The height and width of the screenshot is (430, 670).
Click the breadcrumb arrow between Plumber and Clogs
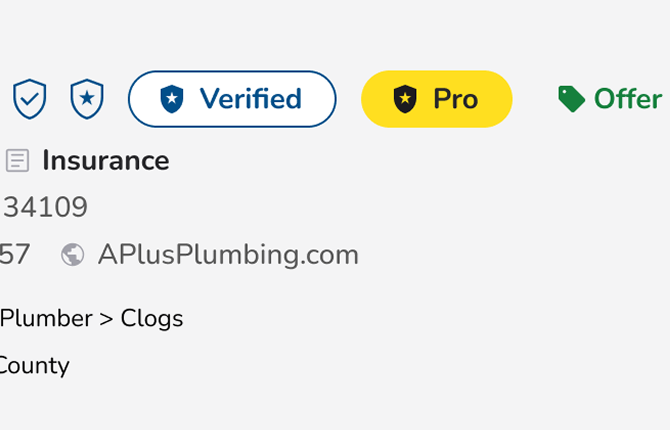coord(107,319)
